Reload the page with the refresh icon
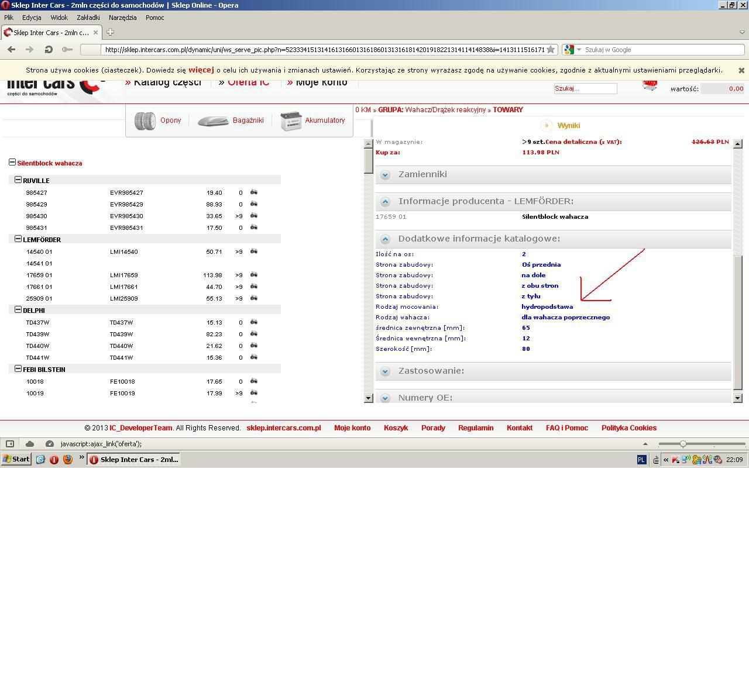This screenshot has width=749, height=700. 49,50
